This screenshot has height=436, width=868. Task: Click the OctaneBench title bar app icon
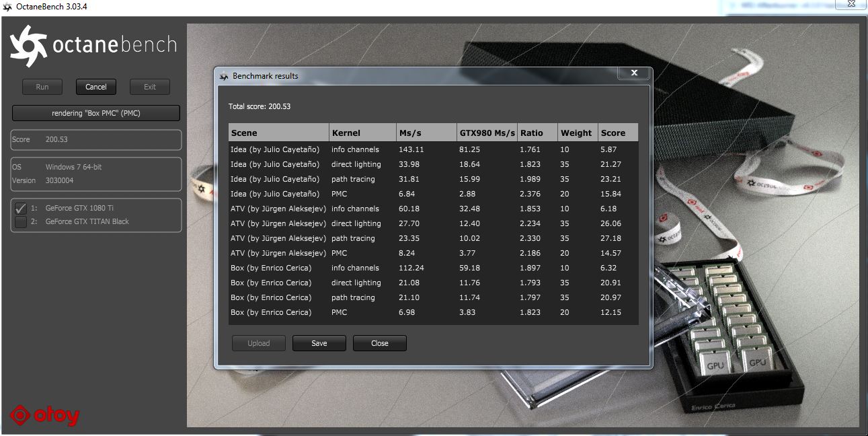[7, 7]
